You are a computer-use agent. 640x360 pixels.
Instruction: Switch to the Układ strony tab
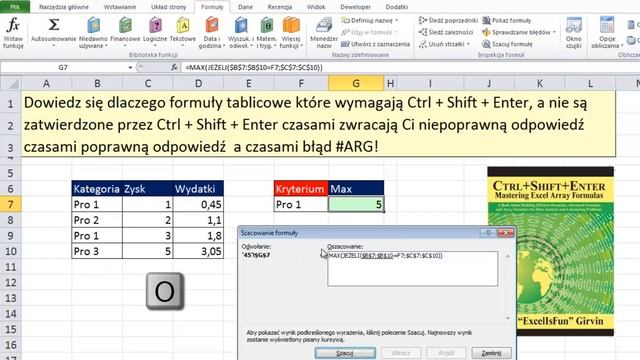(168, 7)
